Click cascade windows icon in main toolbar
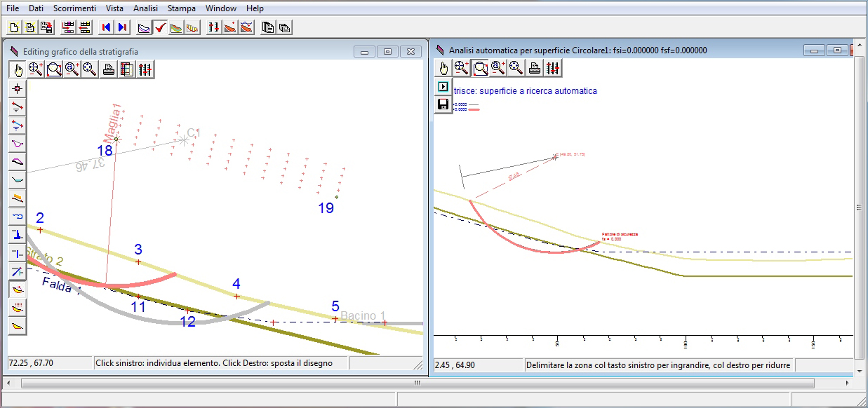This screenshot has height=408, width=868. 285,27
